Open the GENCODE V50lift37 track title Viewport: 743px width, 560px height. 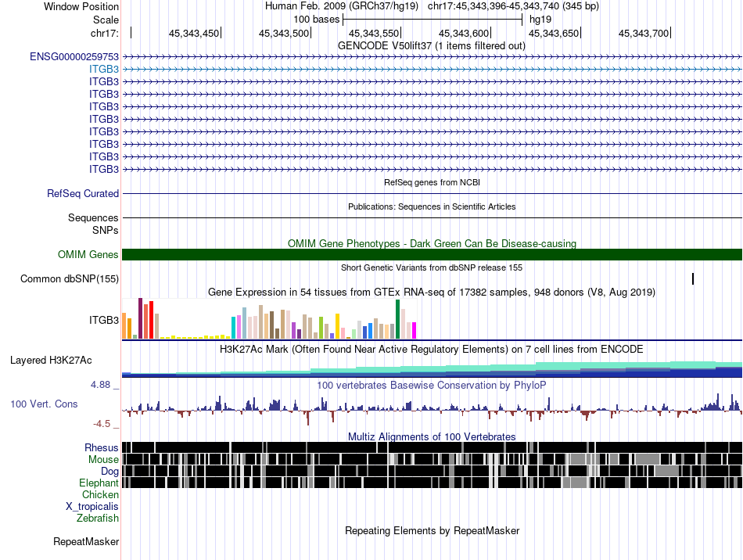point(431,46)
